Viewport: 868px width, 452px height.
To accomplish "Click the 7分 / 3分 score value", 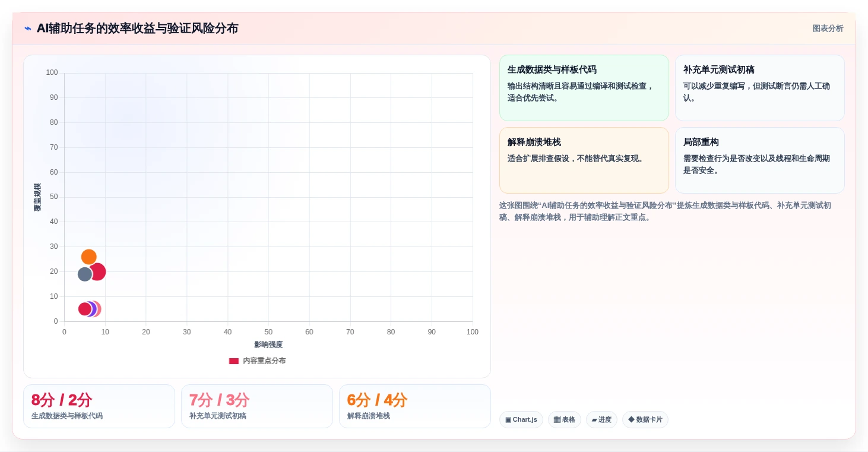I will click(x=220, y=400).
